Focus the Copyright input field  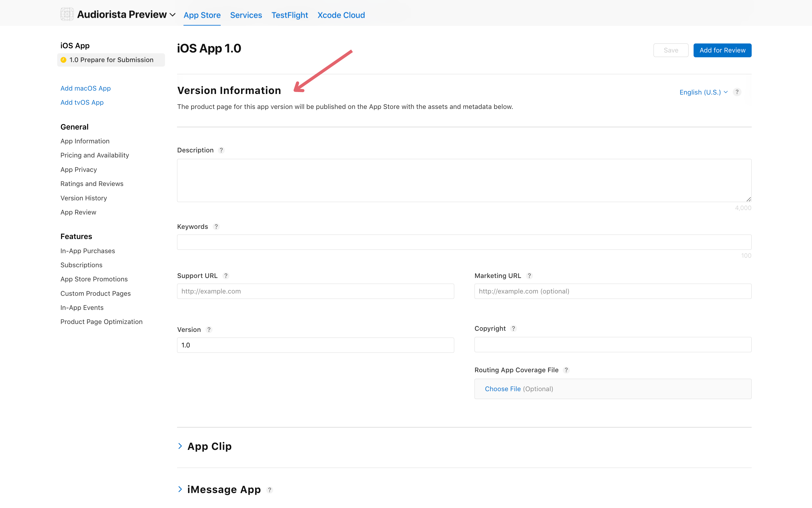point(613,345)
